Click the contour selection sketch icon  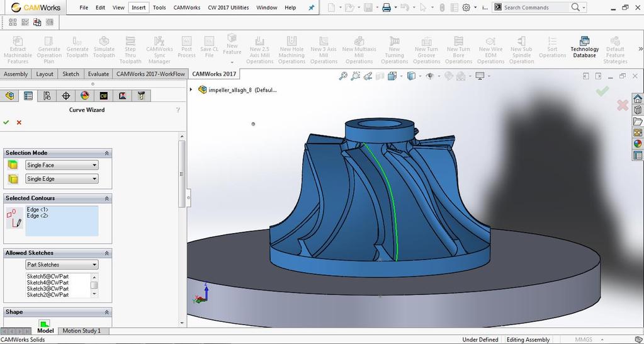pyautogui.click(x=14, y=217)
